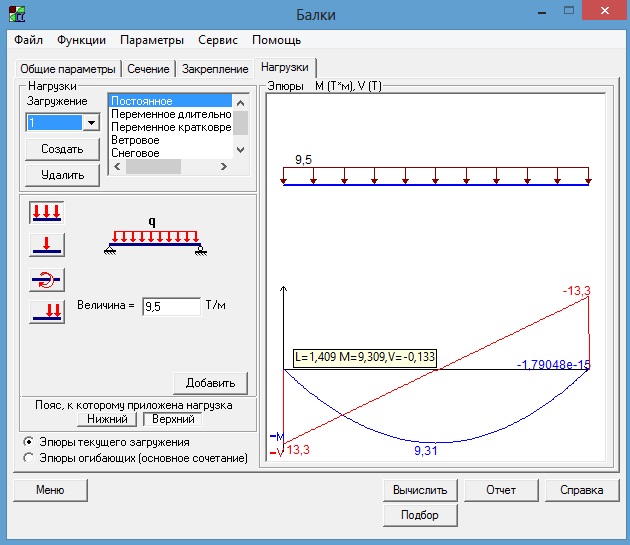Select the partial distributed load icon

(47, 312)
